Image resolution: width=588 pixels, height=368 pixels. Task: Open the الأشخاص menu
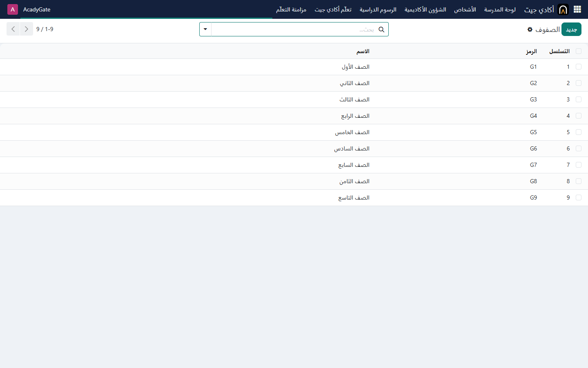465,9
